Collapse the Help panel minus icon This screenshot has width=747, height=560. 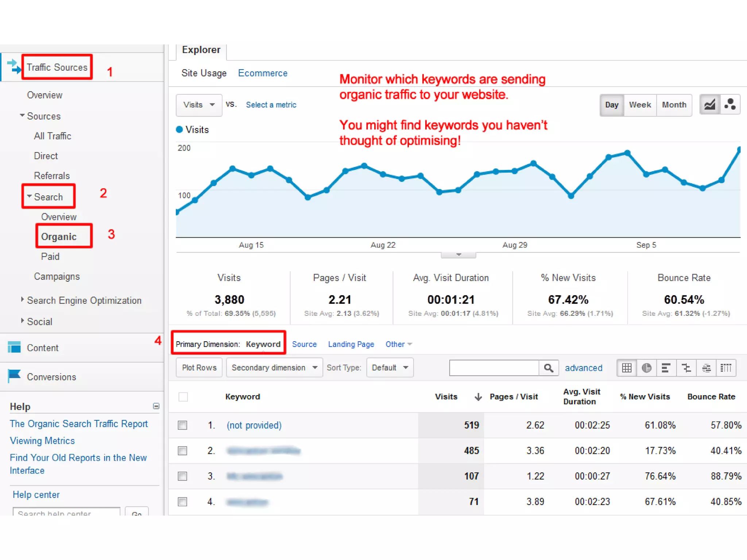pos(156,406)
